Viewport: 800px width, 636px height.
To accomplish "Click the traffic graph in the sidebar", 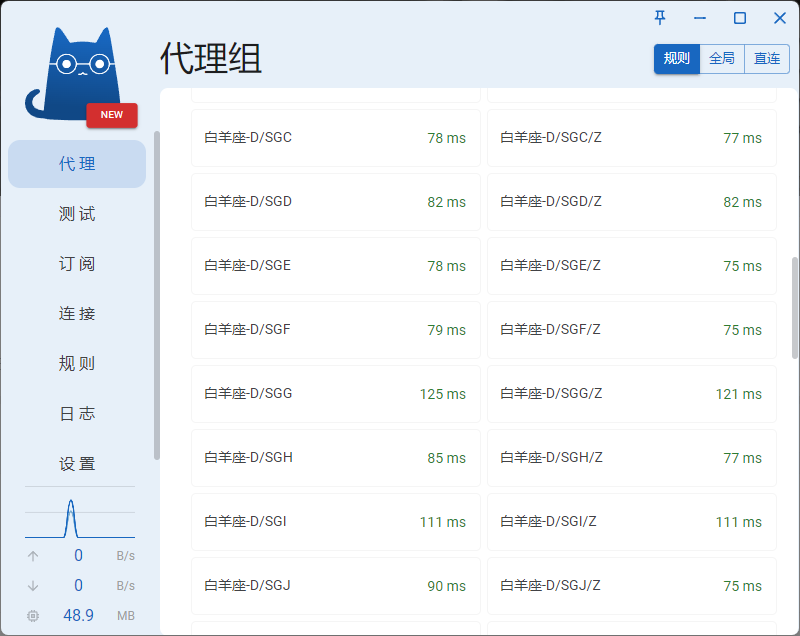I will coord(78,517).
